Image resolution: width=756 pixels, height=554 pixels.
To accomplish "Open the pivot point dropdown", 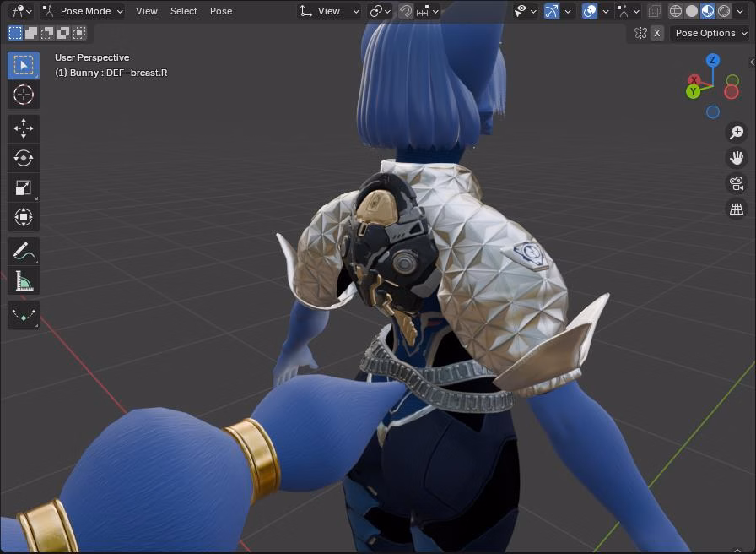I will (x=380, y=11).
